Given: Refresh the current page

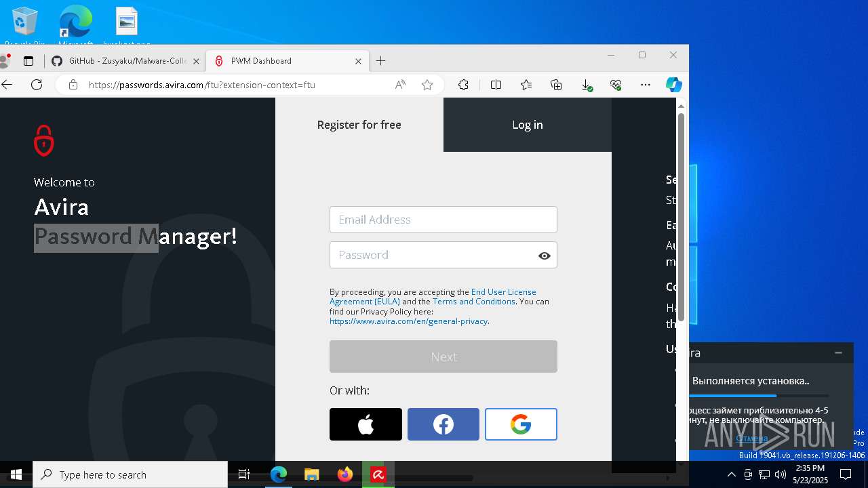Looking at the screenshot, I should 37,85.
